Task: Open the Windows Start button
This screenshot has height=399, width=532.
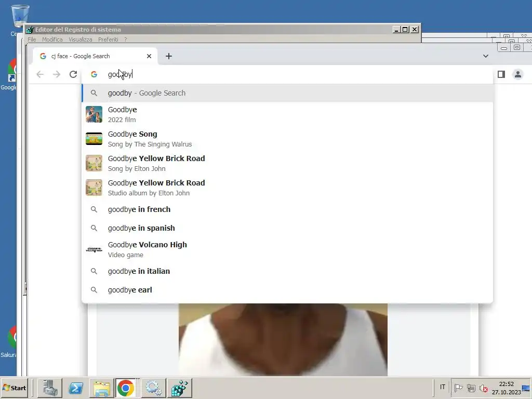Action: point(15,388)
